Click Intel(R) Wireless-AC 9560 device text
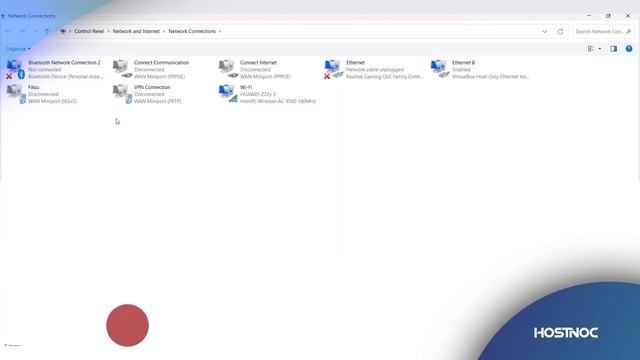Viewport: 640px width, 360px height. [x=278, y=101]
